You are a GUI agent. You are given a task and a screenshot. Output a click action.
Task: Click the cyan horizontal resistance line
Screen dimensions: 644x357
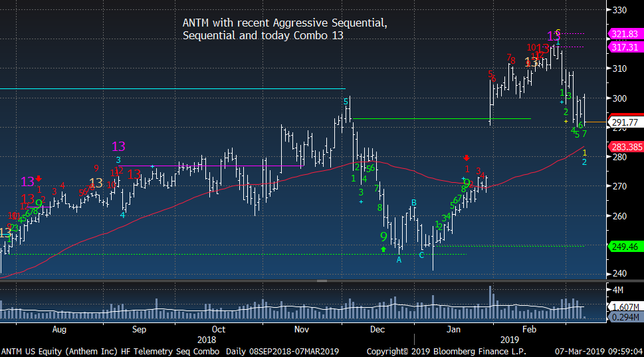tap(173, 88)
